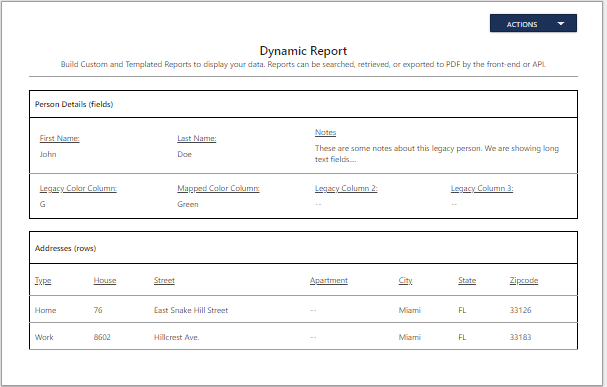Click the Legacy Color Column label
The height and width of the screenshot is (387, 607).
pos(78,188)
